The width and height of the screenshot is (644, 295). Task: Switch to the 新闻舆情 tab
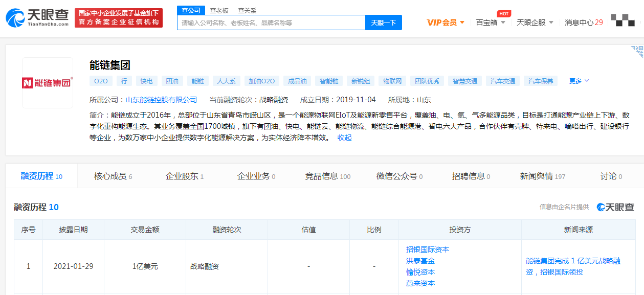click(543, 176)
